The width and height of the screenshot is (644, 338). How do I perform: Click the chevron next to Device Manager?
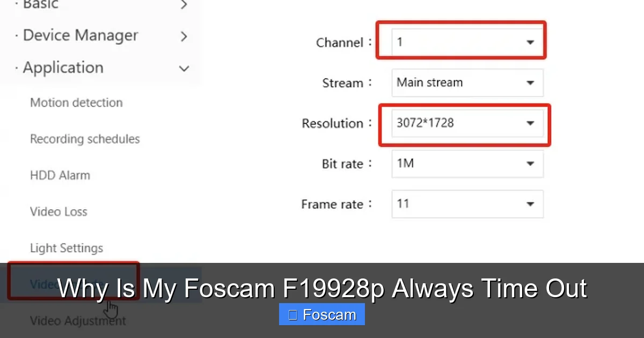click(x=184, y=36)
